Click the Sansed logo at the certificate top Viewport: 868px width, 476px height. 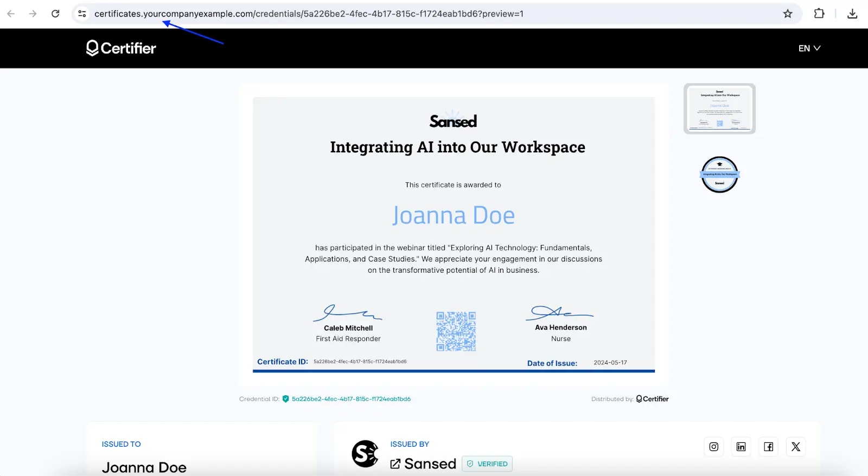453,119
